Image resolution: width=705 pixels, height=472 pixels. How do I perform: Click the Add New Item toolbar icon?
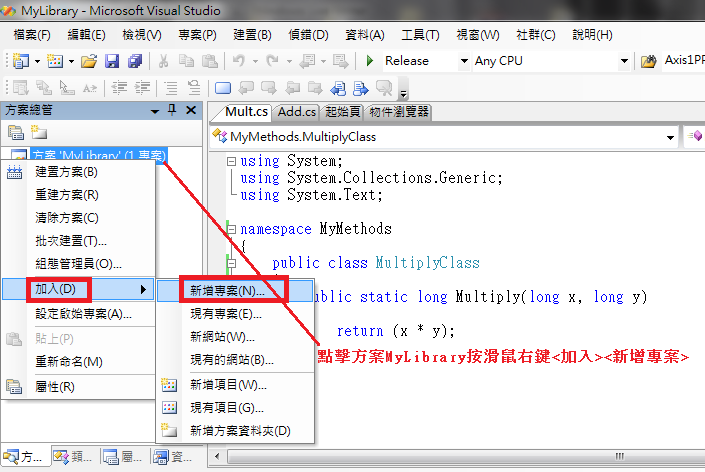[55, 61]
